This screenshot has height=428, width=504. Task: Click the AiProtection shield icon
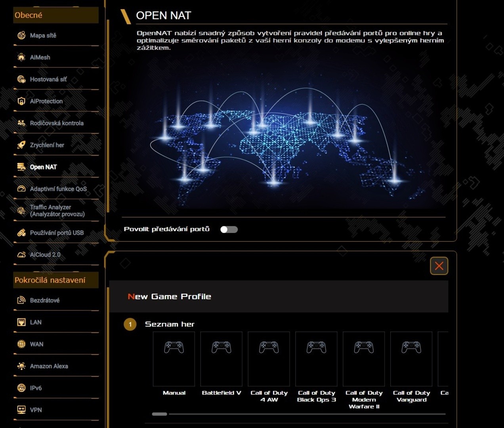(x=21, y=101)
